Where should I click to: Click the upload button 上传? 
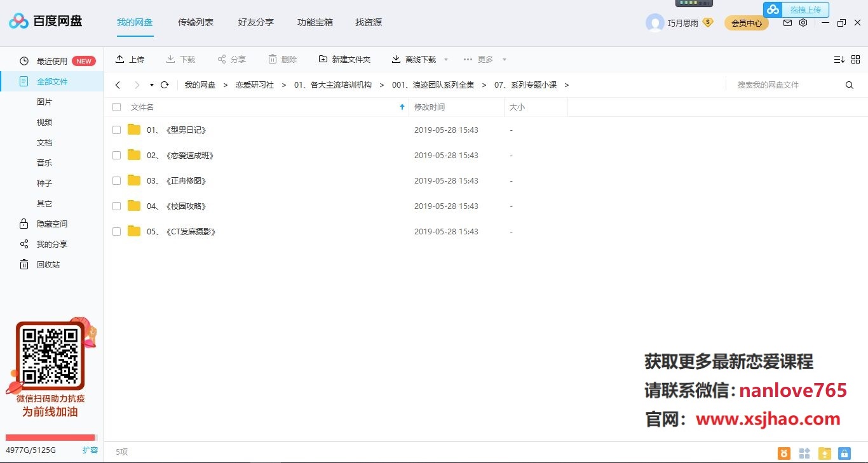[130, 59]
